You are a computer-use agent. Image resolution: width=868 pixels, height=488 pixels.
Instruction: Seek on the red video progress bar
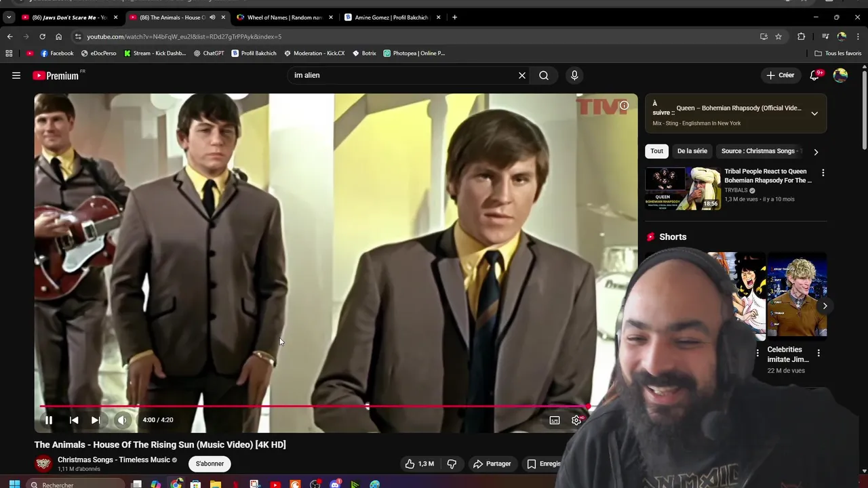pos(314,407)
